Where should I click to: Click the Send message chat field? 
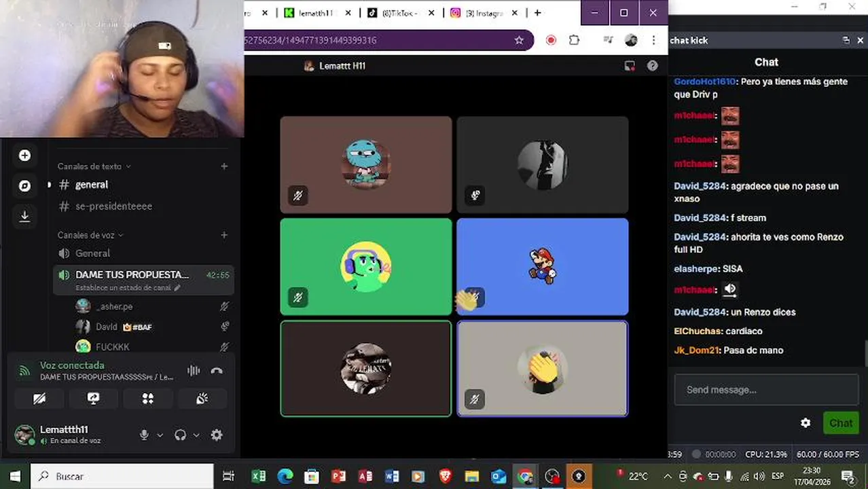[x=766, y=390]
